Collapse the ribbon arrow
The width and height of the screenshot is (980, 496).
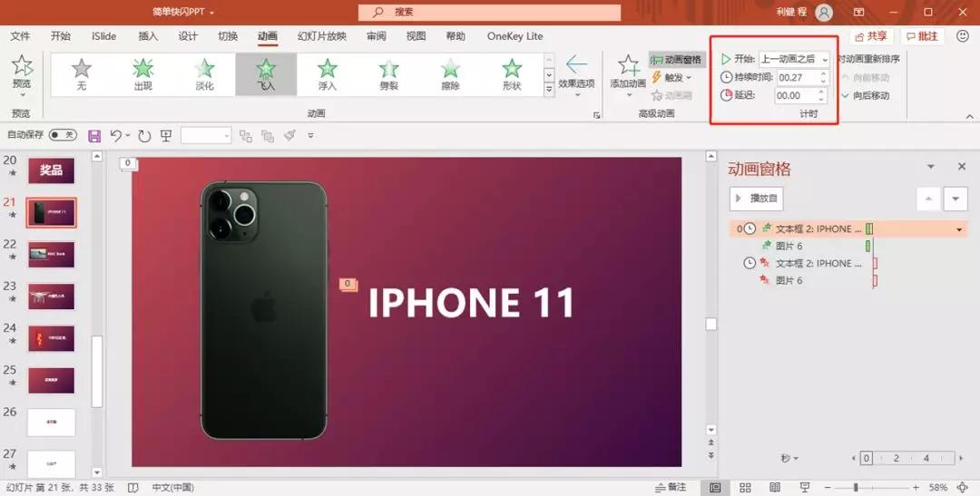coord(969,116)
